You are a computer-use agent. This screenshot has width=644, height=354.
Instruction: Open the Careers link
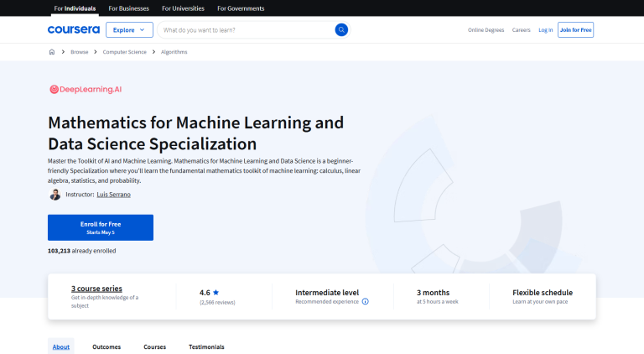(x=522, y=29)
